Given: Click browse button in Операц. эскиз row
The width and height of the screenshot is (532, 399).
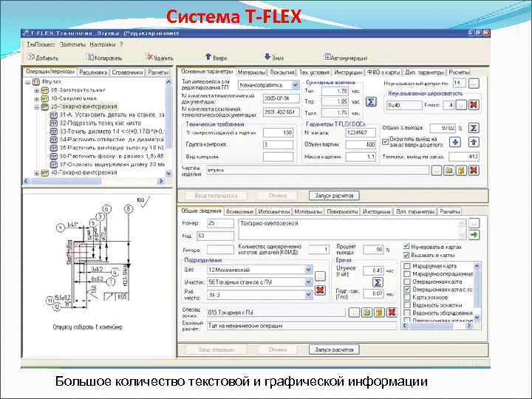Looking at the screenshot, I should [x=354, y=312].
